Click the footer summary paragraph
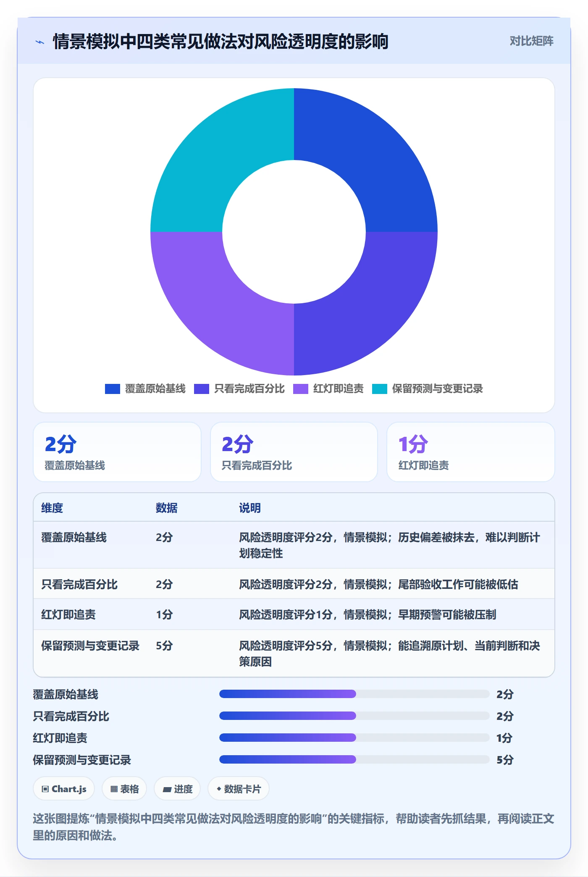Image resolution: width=588 pixels, height=877 pixels. point(294,827)
